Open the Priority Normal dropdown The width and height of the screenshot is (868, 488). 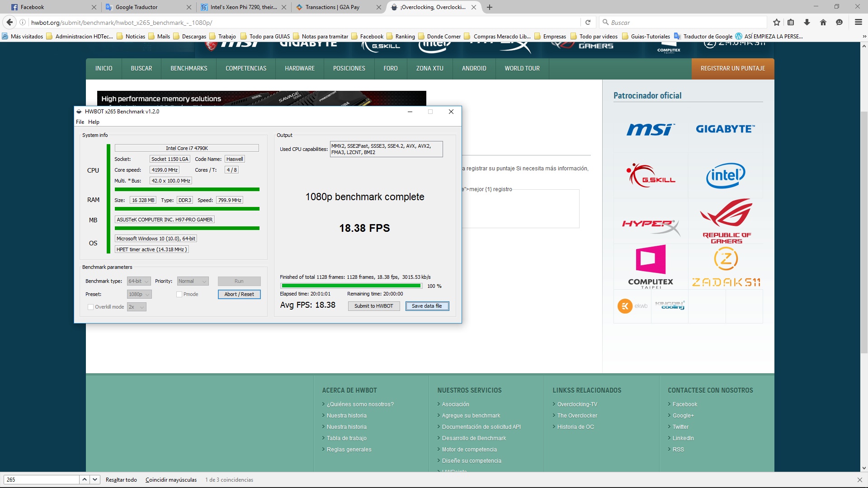(193, 281)
